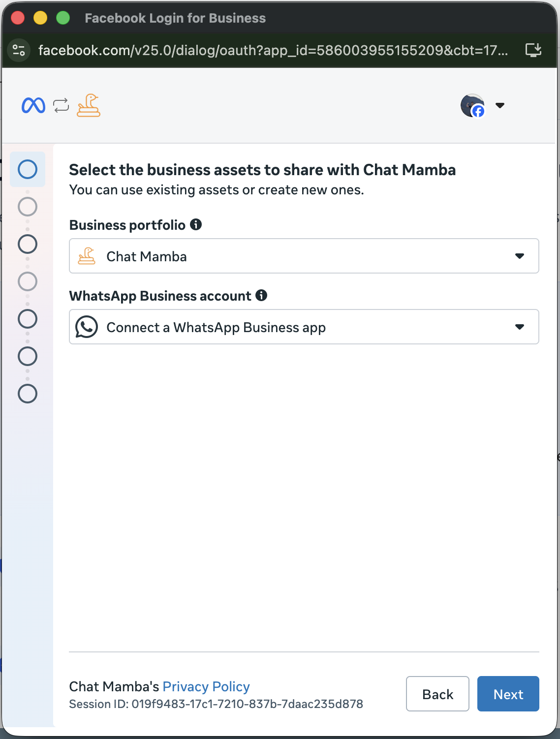Select the first highlighted step circle in sidebar

[x=28, y=169]
